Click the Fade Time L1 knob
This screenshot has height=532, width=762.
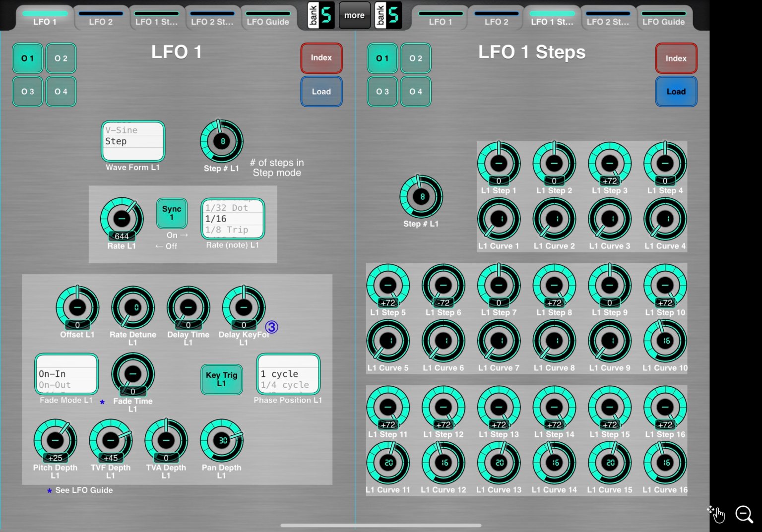[133, 374]
